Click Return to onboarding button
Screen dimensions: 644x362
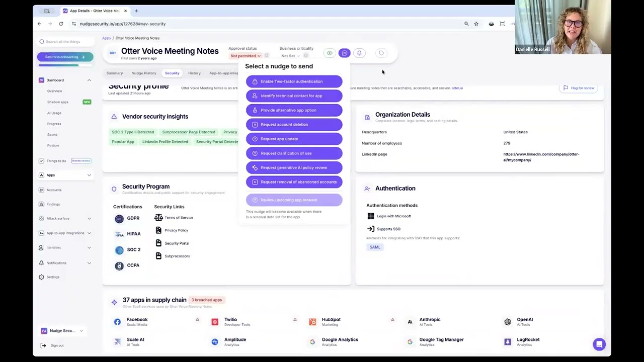65,57
